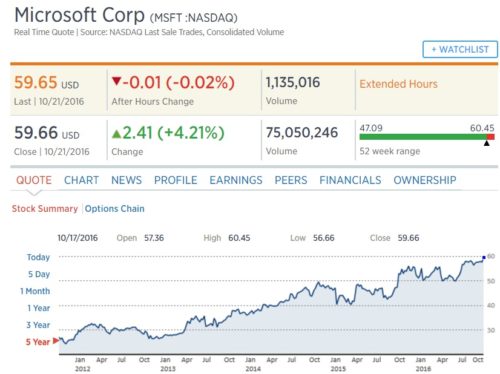This screenshot has height=374, width=500.
Task: View the EARNINGS tab
Action: [x=236, y=180]
